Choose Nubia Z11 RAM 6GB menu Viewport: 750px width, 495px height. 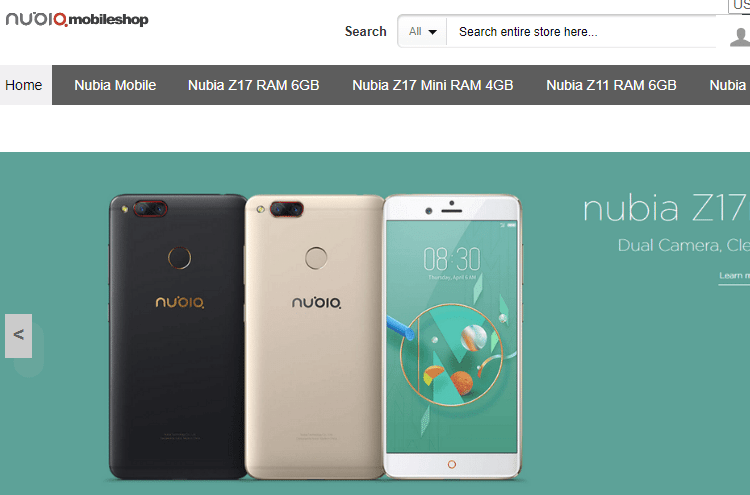click(611, 85)
